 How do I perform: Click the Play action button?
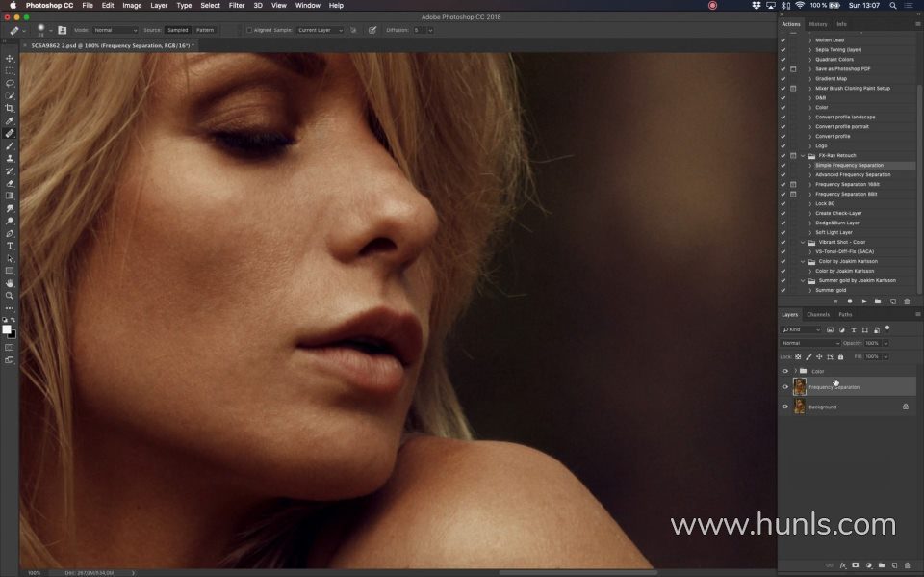[x=864, y=302]
